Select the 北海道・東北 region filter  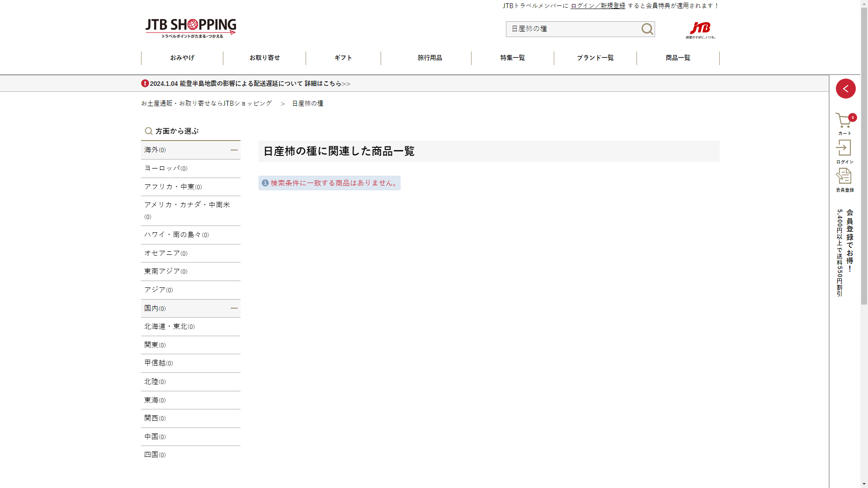pos(169,327)
